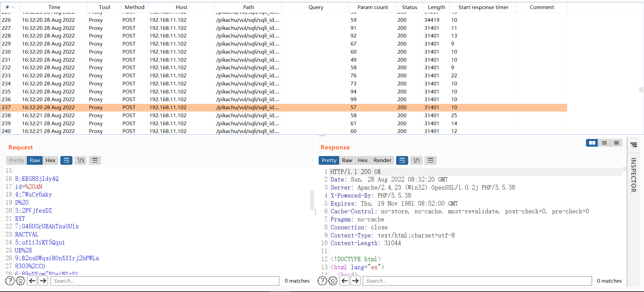644x292 pixels.
Task: Open Response search settings gear icon
Action: 333,281
